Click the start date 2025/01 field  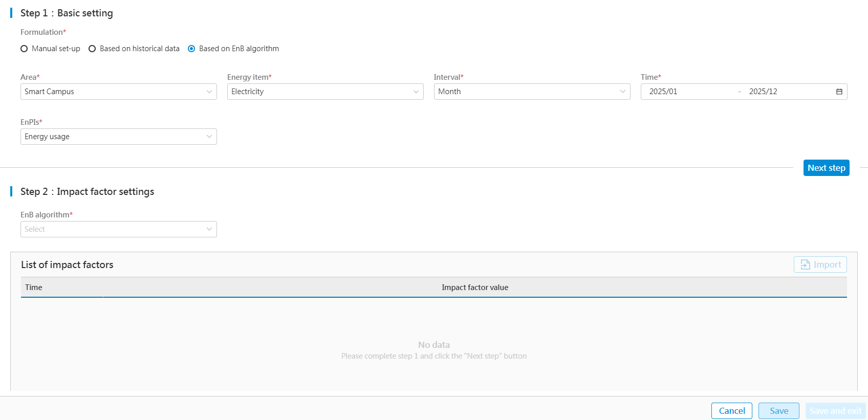point(663,92)
